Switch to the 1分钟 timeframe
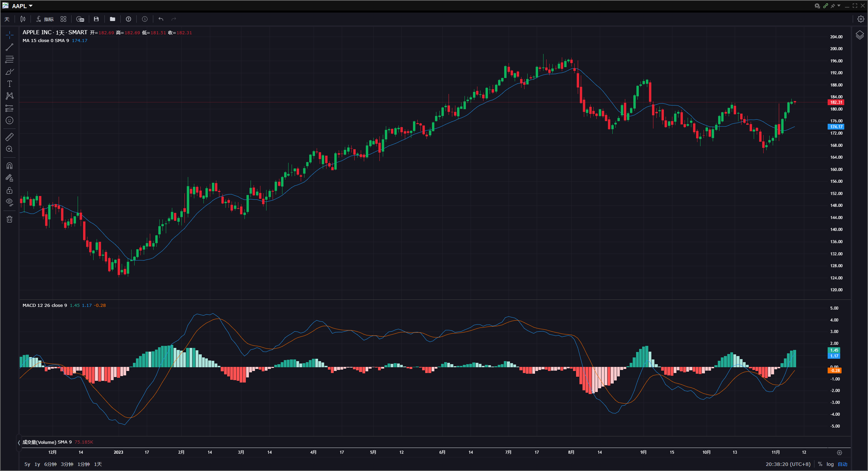The height and width of the screenshot is (471, 868). [83, 464]
